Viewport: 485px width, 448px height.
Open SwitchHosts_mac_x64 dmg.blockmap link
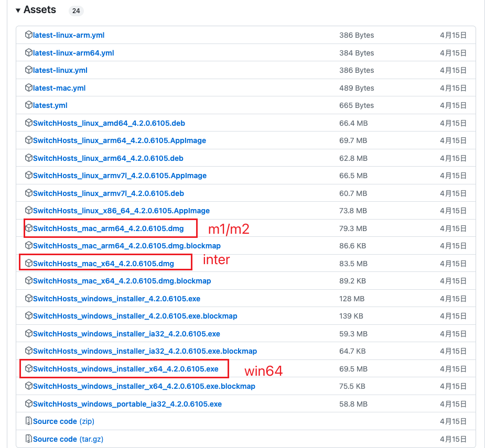tap(122, 281)
